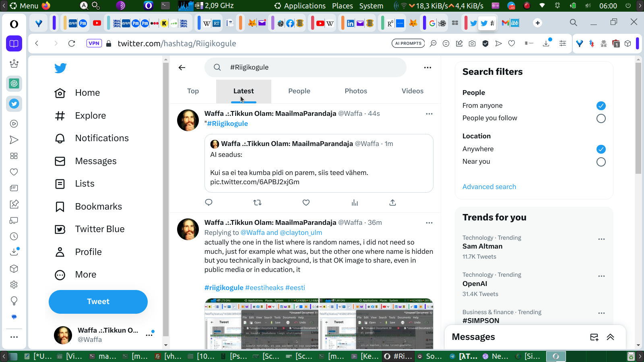Screen dimensions: 644x362
Task: Switch to the Photos tab
Action: [356, 91]
